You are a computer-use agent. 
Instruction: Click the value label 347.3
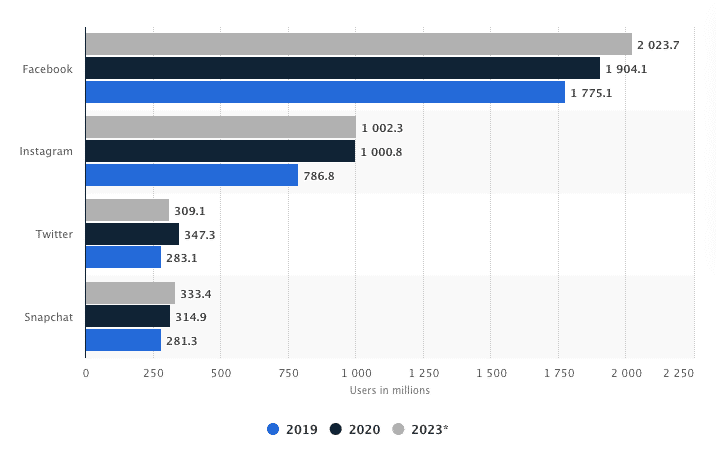tap(200, 235)
